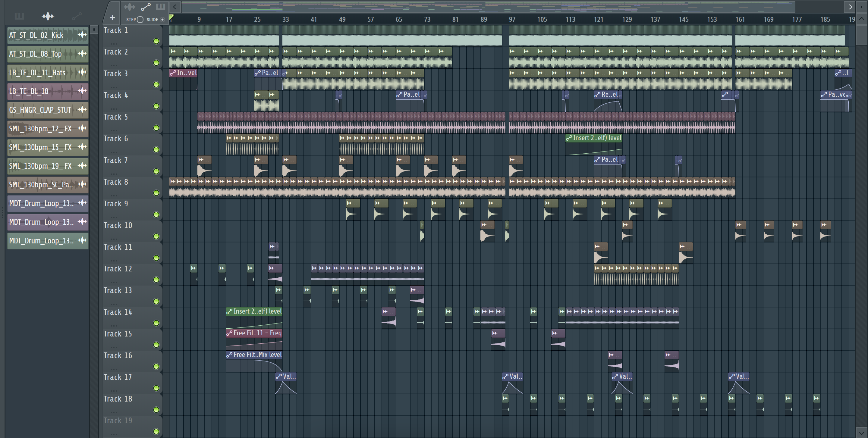Click waveform icon on AT_ST_DL_08_Top
The height and width of the screenshot is (438, 868).
coord(82,54)
